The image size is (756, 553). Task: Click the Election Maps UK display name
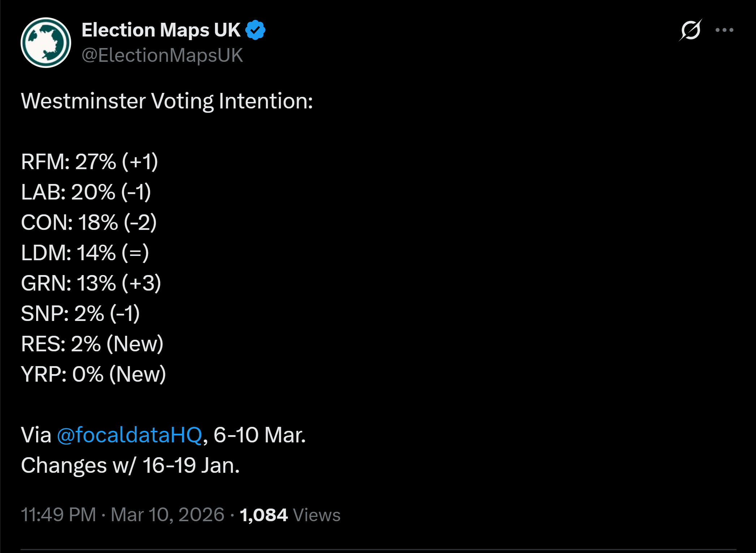(161, 30)
